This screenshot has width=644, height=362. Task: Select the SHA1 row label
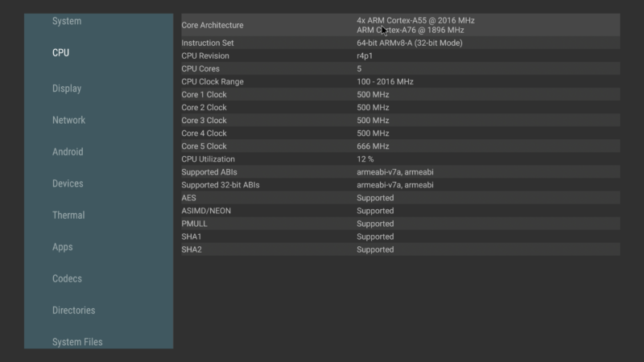pos(192,237)
